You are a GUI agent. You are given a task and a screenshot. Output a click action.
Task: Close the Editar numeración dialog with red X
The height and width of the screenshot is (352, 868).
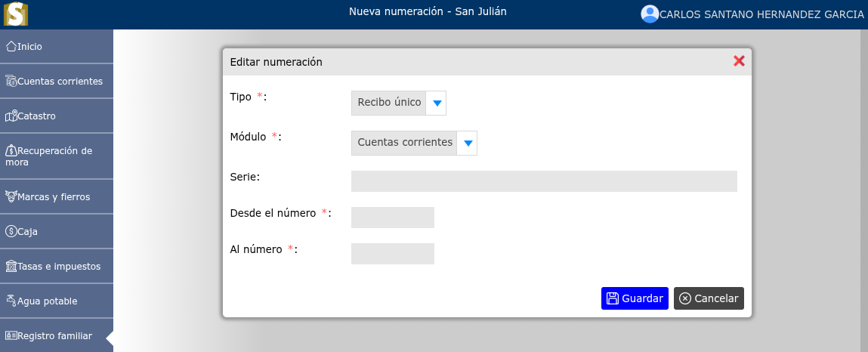coord(739,61)
